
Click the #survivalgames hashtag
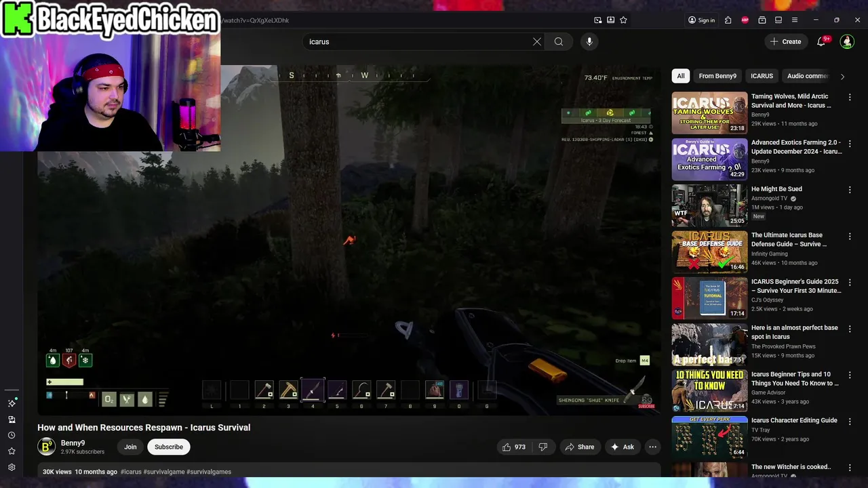209,472
